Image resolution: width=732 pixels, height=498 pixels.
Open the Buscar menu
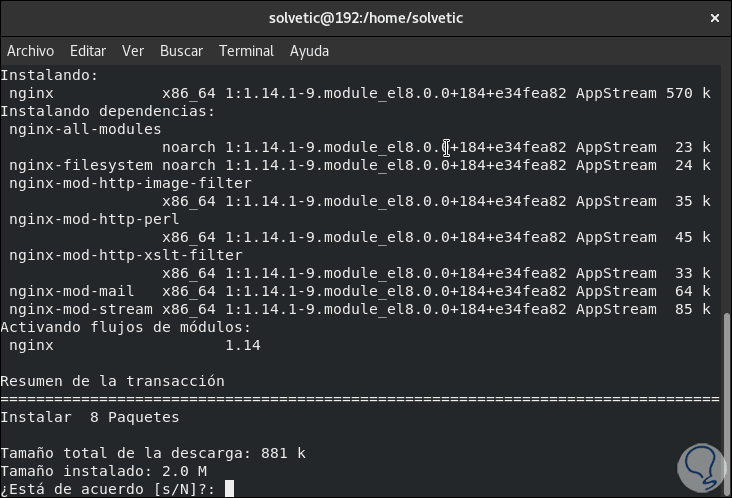[181, 51]
